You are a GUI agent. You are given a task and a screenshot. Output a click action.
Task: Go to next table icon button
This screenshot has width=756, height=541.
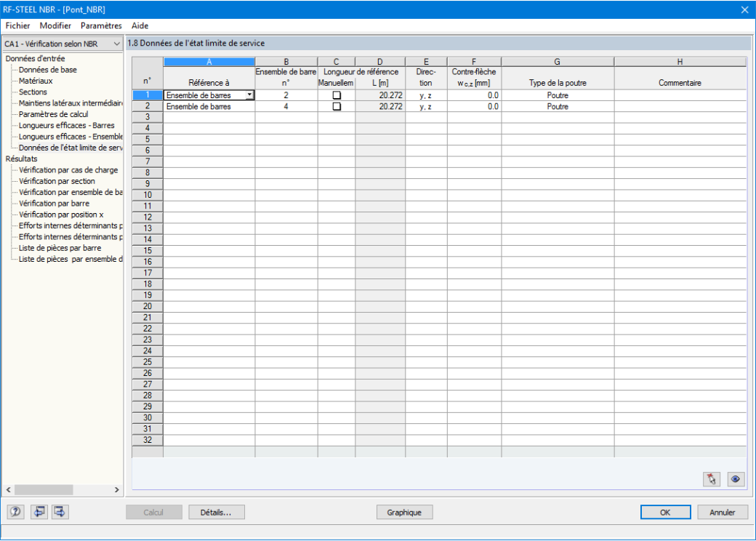click(x=60, y=512)
